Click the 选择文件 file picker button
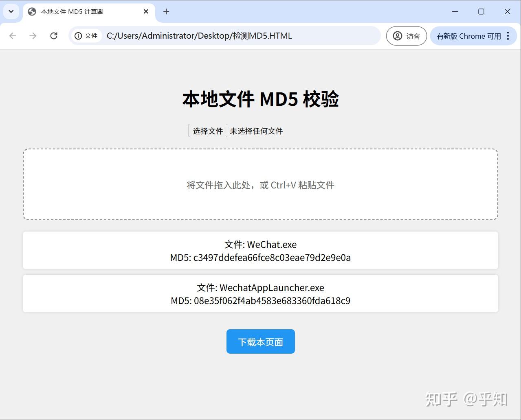 [208, 131]
